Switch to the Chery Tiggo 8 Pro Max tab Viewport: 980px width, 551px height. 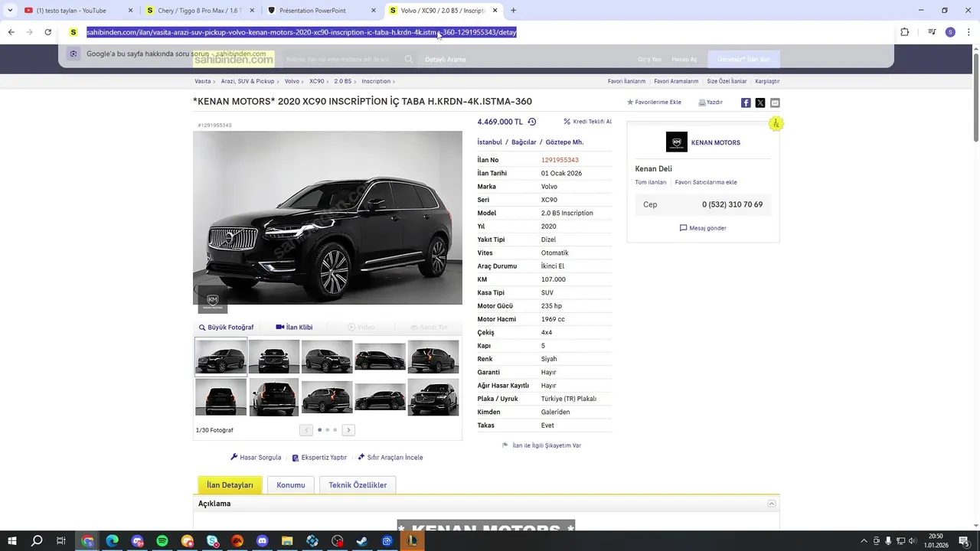198,11
